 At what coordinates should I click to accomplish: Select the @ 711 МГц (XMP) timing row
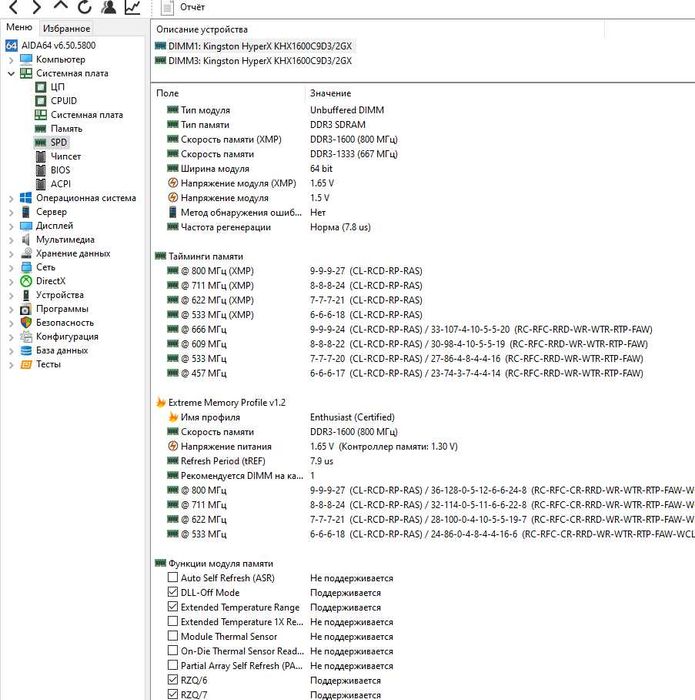[295, 285]
